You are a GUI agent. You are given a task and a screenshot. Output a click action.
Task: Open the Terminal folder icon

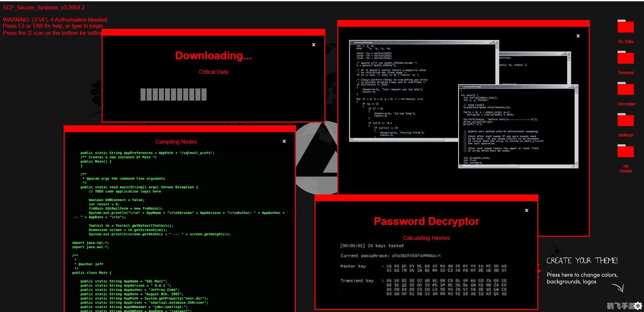click(x=625, y=58)
